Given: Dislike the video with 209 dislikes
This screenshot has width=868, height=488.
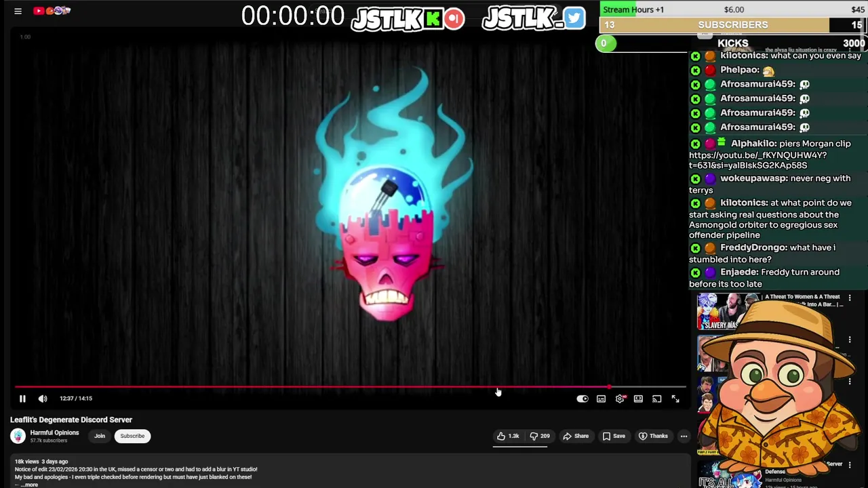Looking at the screenshot, I should (540, 436).
